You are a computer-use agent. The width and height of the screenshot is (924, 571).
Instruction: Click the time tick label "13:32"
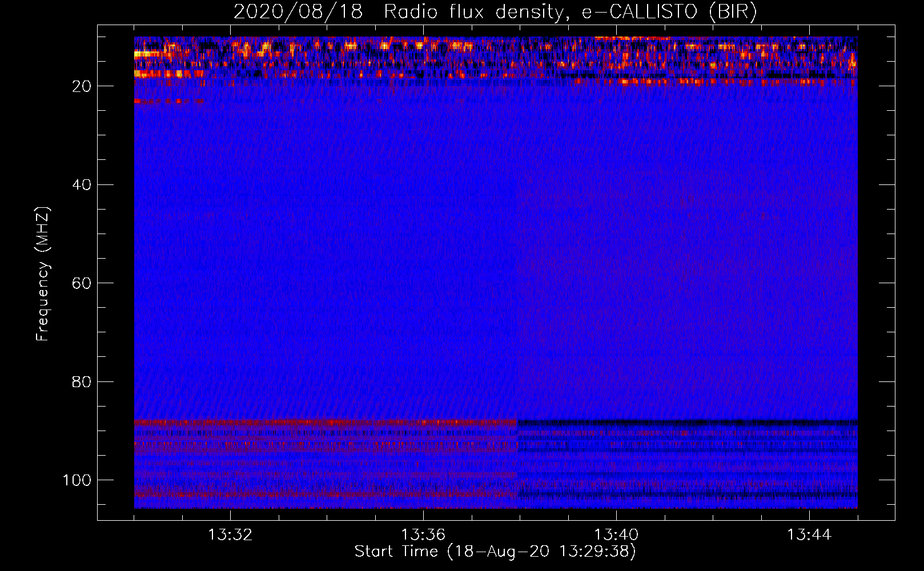coord(230,535)
